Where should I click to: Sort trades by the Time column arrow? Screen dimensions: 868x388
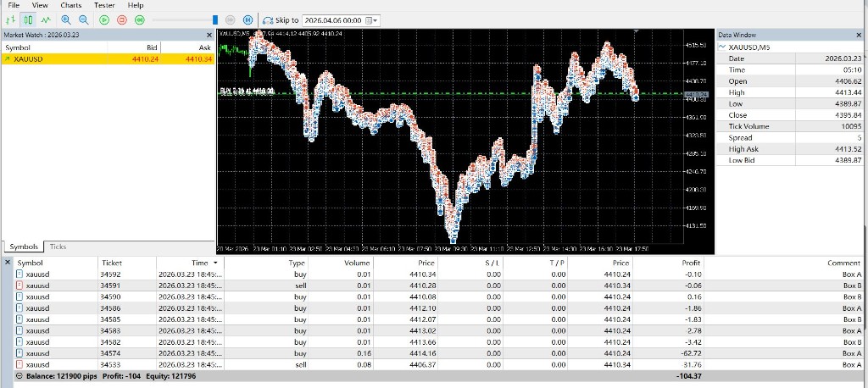pyautogui.click(x=215, y=263)
